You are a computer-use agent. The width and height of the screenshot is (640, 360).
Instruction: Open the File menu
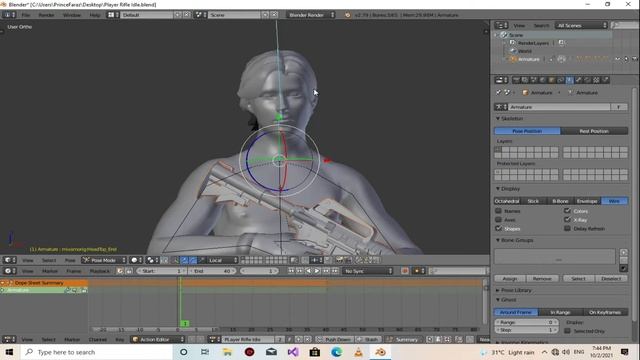pyautogui.click(x=26, y=15)
